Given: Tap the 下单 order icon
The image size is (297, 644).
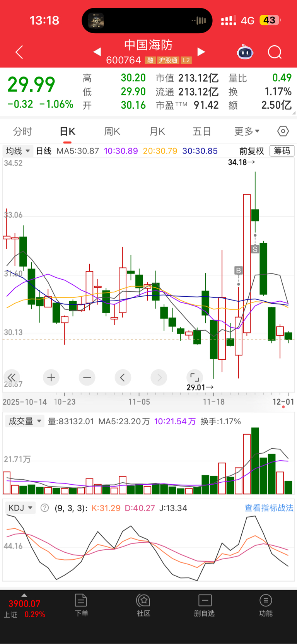Looking at the screenshot, I should coord(81,605).
